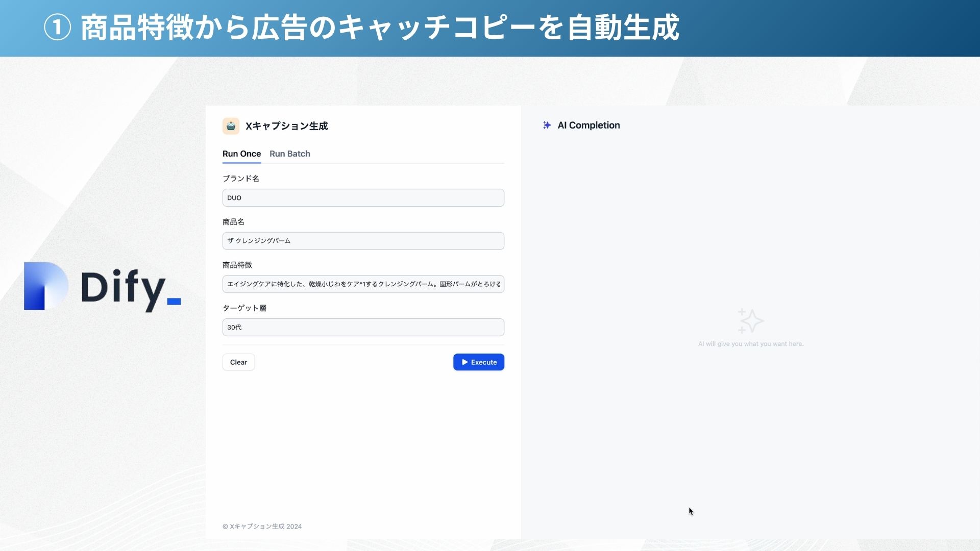Click the circled number one in header
The width and height of the screenshot is (980, 551).
tap(57, 28)
